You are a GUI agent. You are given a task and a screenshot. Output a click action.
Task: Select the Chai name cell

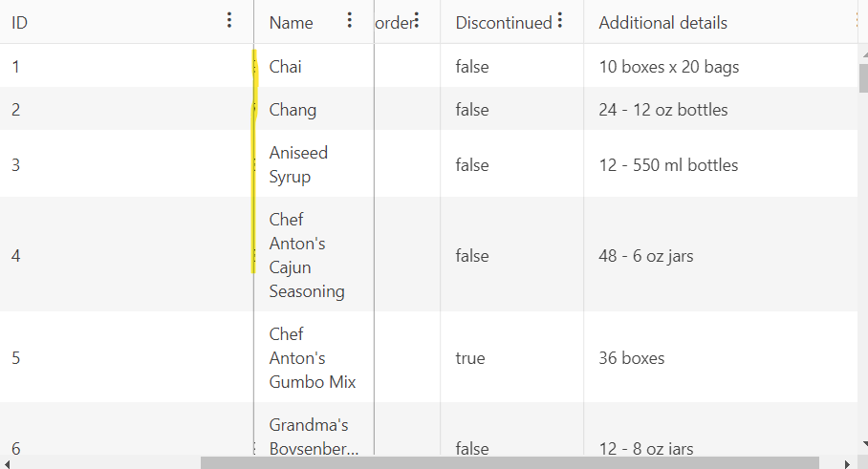click(x=314, y=66)
